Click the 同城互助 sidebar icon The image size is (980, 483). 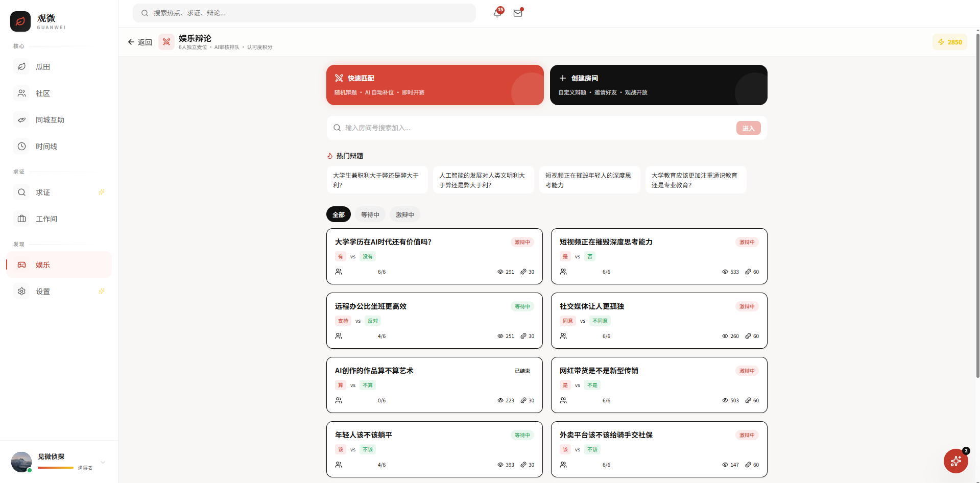click(x=21, y=120)
